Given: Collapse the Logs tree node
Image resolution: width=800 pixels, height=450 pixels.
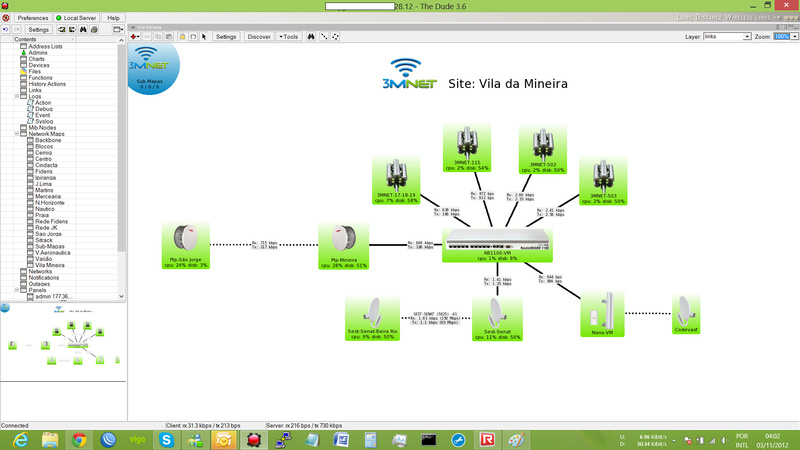Looking at the screenshot, I should tap(17, 96).
